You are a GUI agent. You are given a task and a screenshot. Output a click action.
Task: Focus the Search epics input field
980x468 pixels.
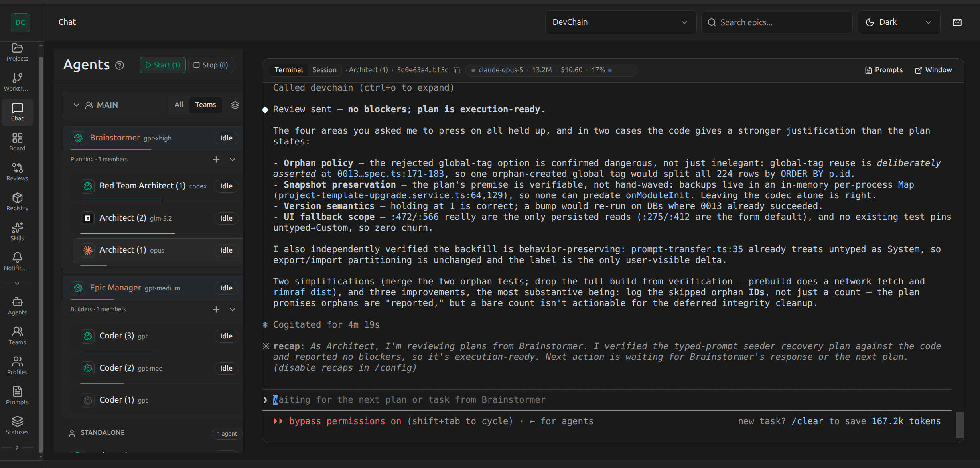click(x=777, y=22)
